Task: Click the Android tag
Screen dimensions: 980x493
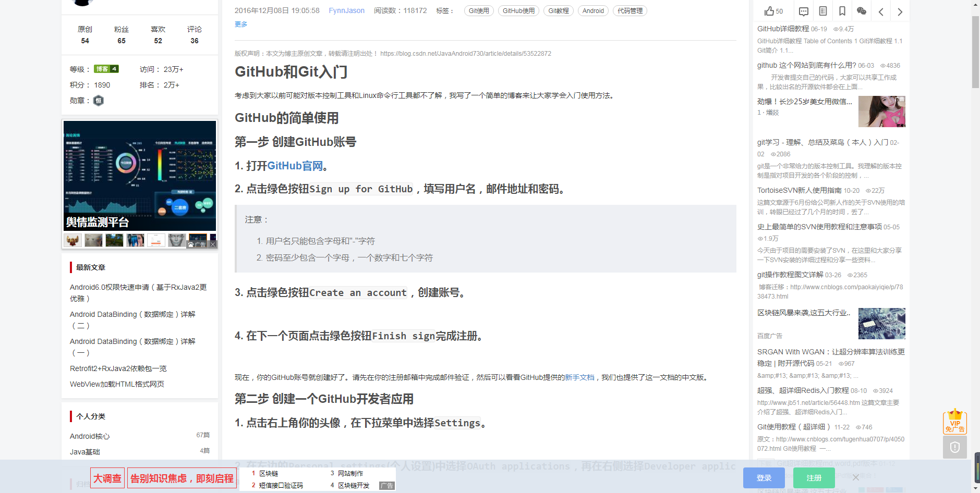Action: point(593,11)
